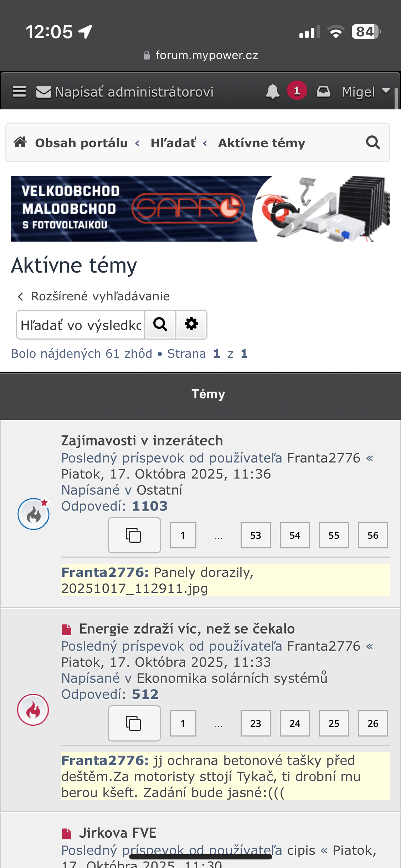Image resolution: width=401 pixels, height=868 pixels.
Task: Open Rozšírené vyhľadávanie link
Action: coord(100,296)
